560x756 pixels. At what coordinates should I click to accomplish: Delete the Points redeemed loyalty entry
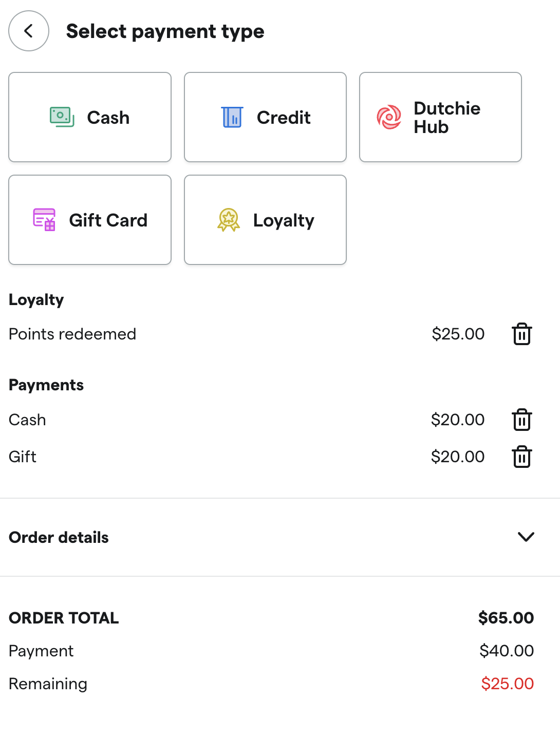click(521, 334)
